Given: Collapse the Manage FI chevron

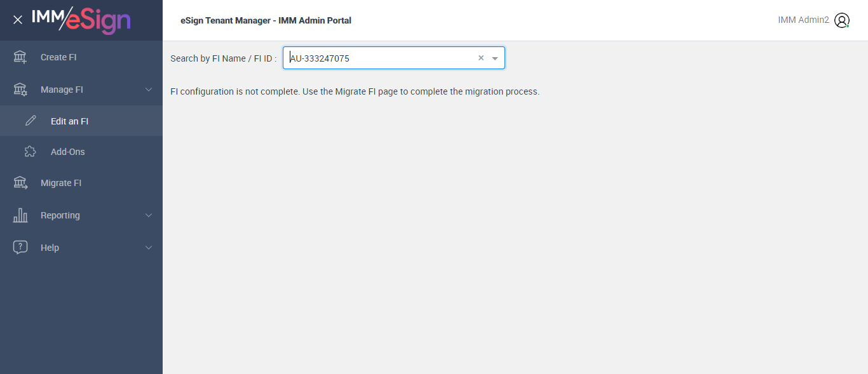Looking at the screenshot, I should click(149, 90).
